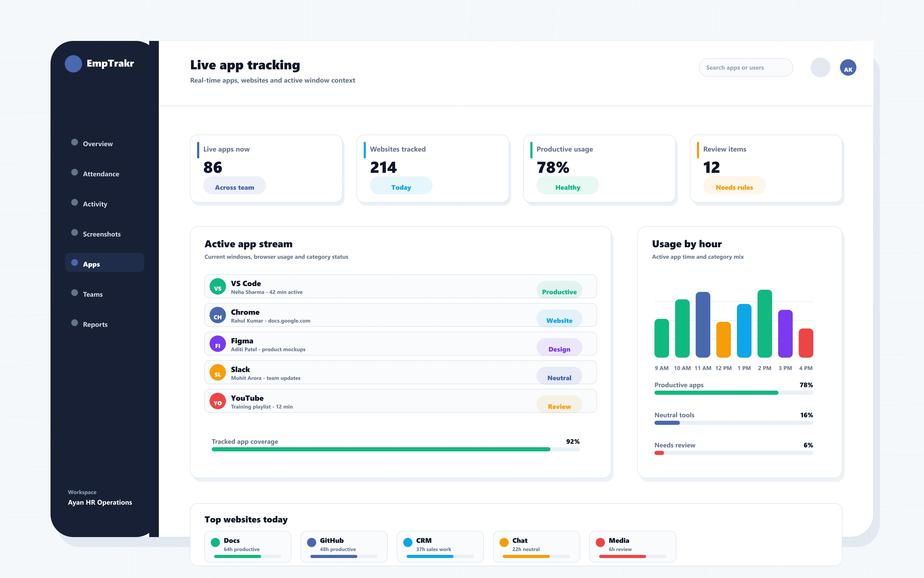Click the Ayan HR Operations workspace name
The width and height of the screenshot is (924, 578).
point(100,502)
